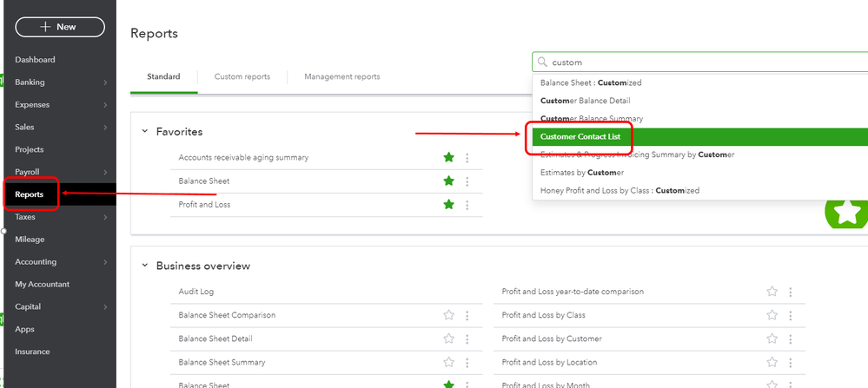868x388 pixels.
Task: Click the New button
Action: point(60,27)
